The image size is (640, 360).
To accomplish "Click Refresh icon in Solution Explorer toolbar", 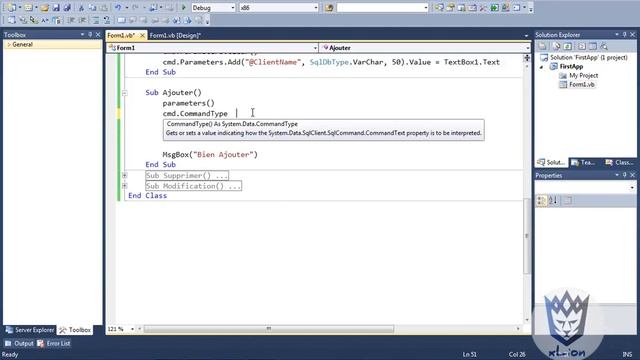I will click(567, 46).
